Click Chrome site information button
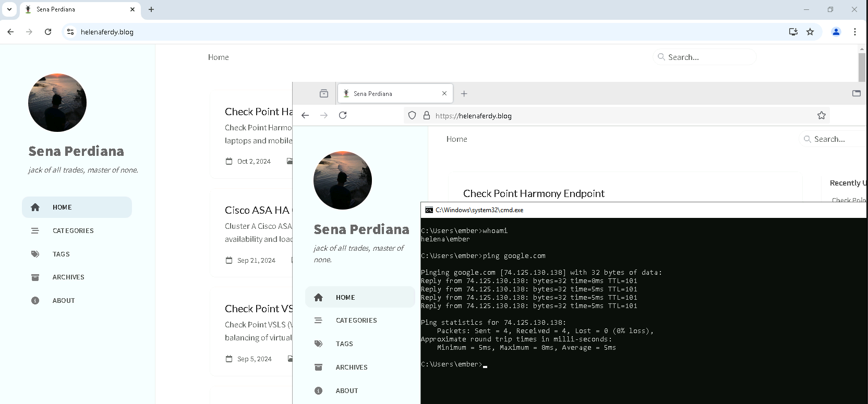 tap(70, 32)
